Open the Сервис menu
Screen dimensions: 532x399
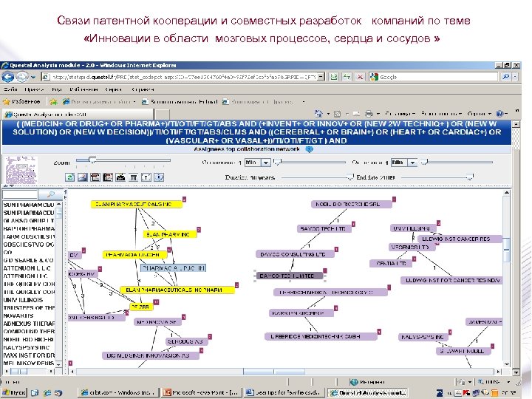point(114,89)
